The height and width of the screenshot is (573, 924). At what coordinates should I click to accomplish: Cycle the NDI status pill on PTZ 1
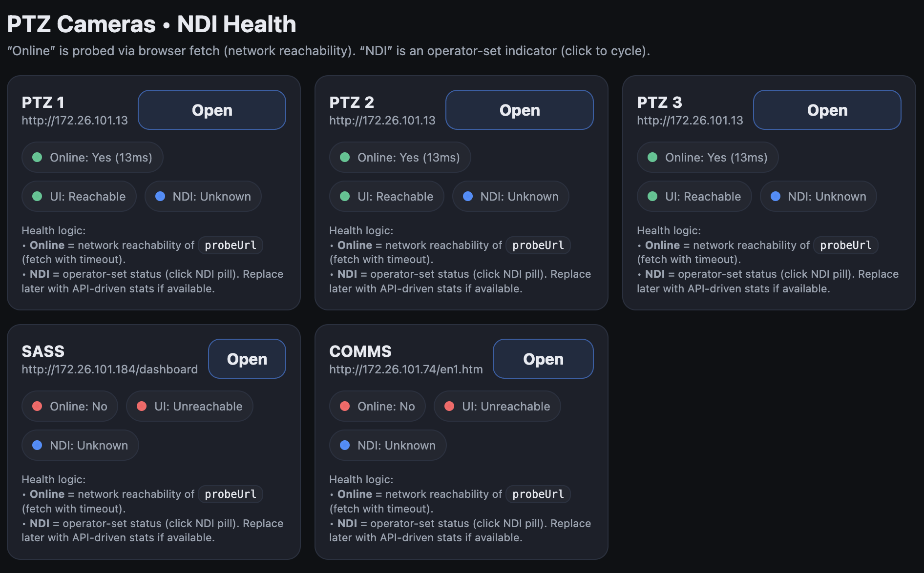(202, 196)
